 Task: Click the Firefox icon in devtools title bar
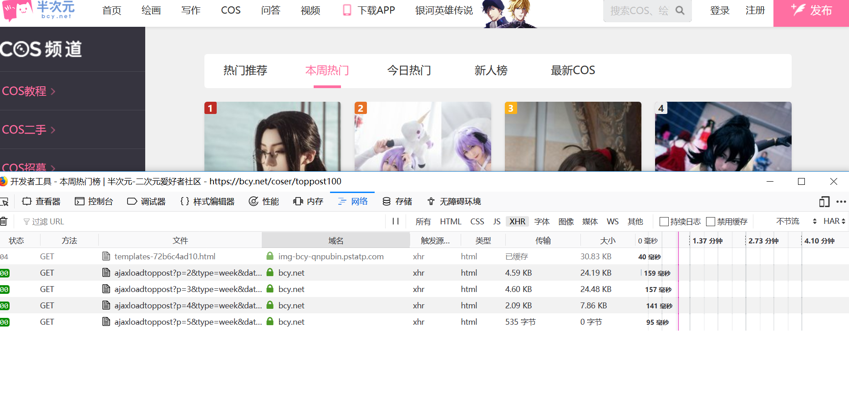[3, 181]
